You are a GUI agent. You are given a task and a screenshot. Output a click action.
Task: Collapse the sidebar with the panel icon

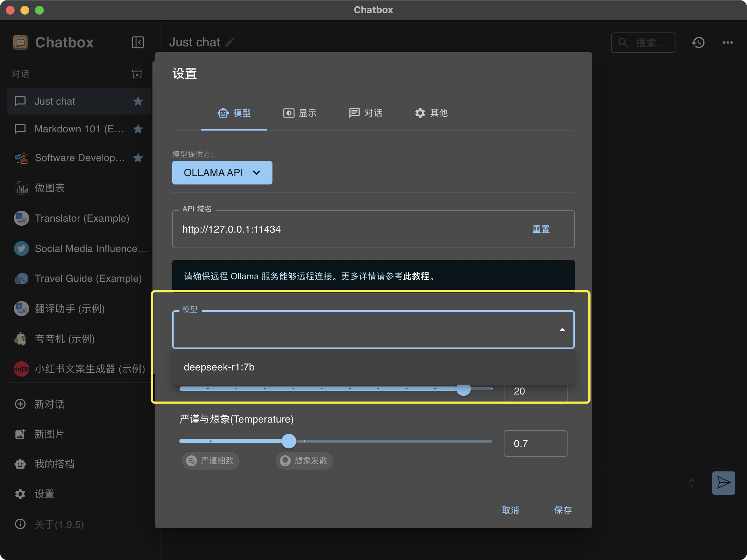pyautogui.click(x=138, y=42)
